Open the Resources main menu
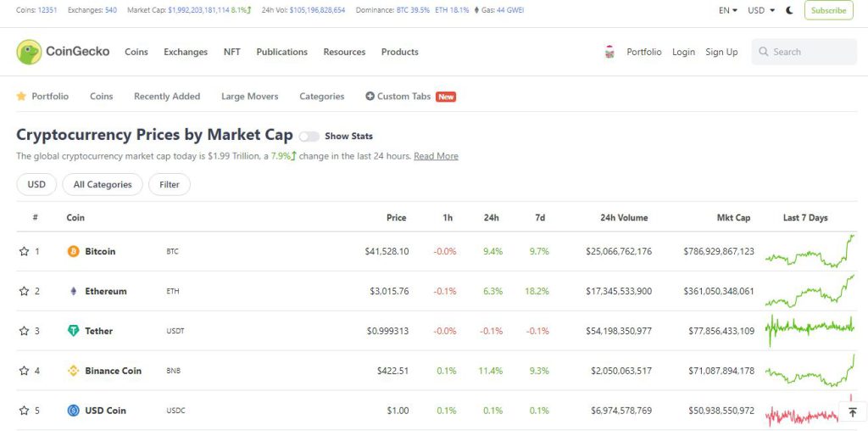 tap(344, 52)
